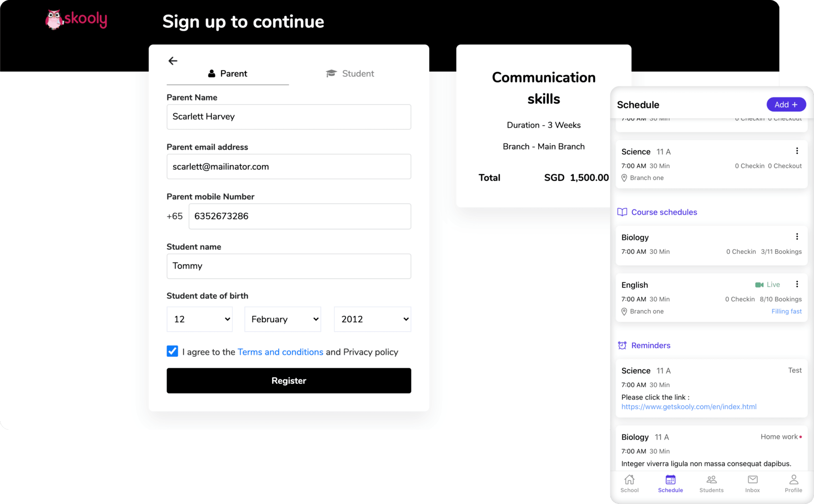Click the Reminders alarm clock icon
This screenshot has width=814, height=504.
coord(622,345)
